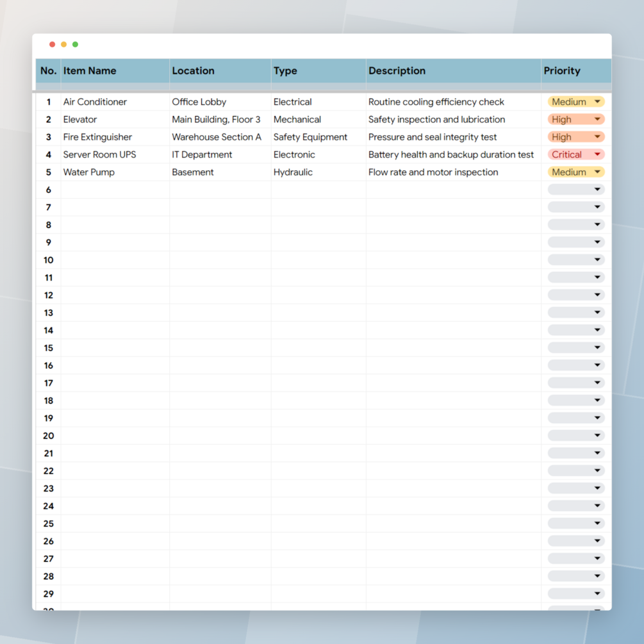Open the Medium priority dropdown for Water Pump
Screen dimensions: 644x644
576,172
